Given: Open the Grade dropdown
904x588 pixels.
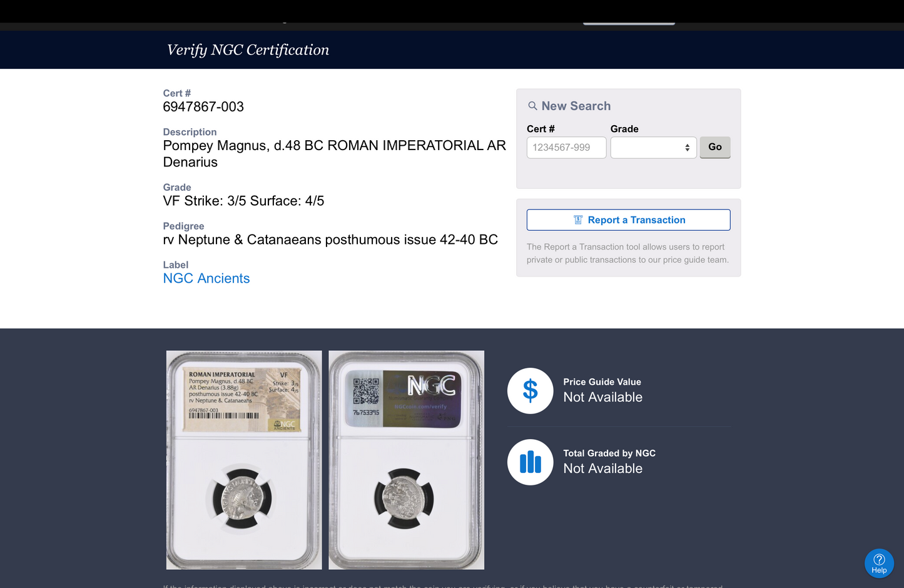Looking at the screenshot, I should [653, 148].
